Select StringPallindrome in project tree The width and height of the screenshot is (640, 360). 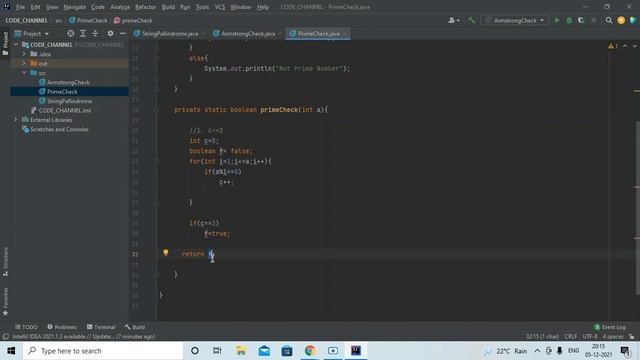click(x=69, y=101)
